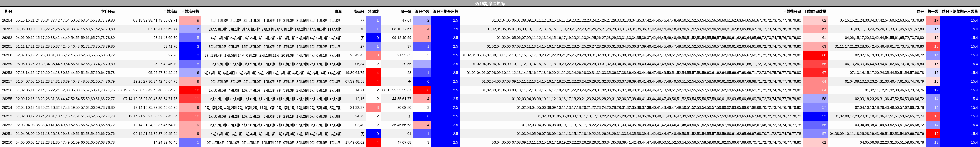Screen dimensions: 980x147
Task: Click cold numbers 17,49,60,62 in row 26250
Action: tap(355, 143)
